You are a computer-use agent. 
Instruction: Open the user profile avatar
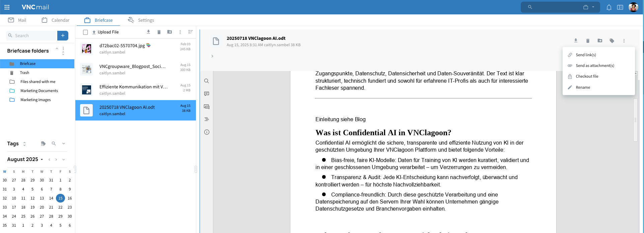633,7
